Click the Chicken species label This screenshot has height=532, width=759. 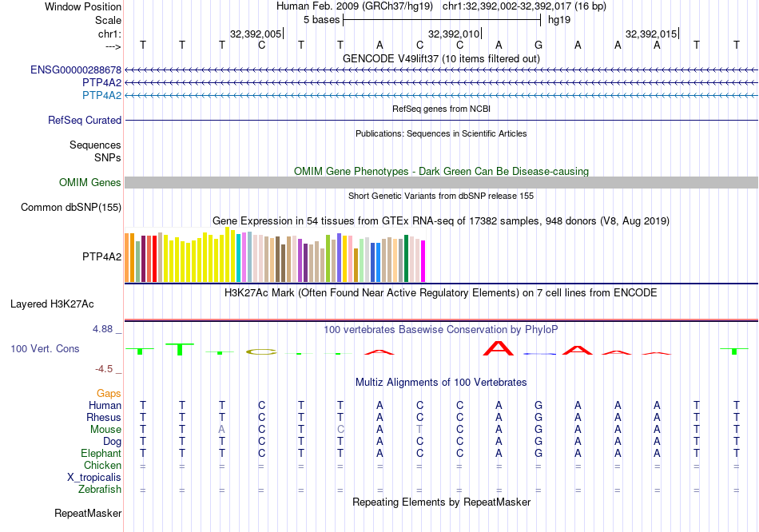coord(102,465)
